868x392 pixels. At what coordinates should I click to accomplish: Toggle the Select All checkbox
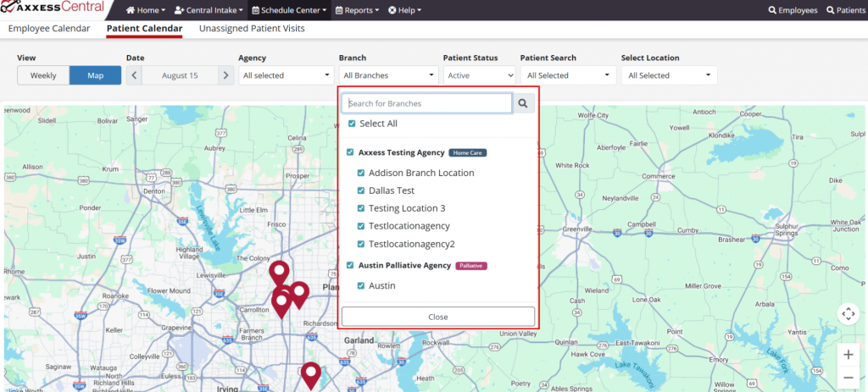pyautogui.click(x=352, y=124)
